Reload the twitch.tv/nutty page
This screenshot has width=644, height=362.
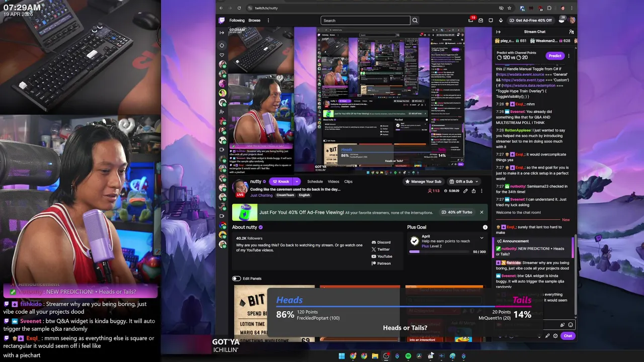239,8
